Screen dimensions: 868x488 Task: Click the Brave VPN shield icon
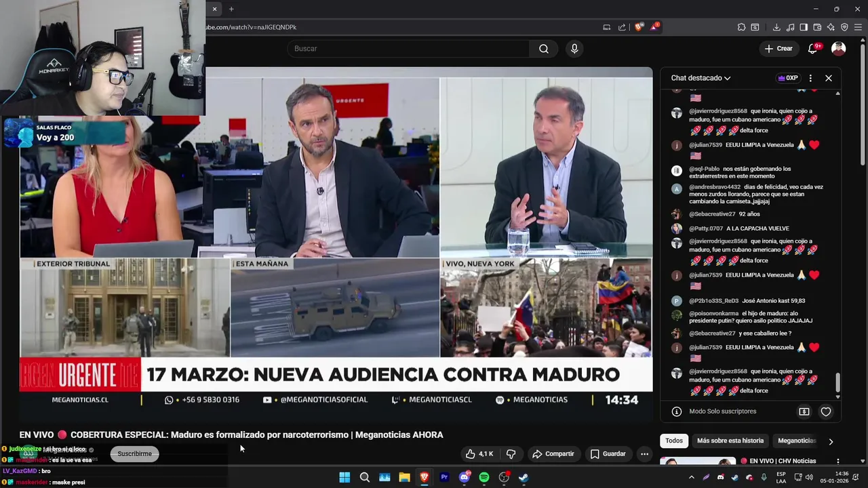[844, 27]
